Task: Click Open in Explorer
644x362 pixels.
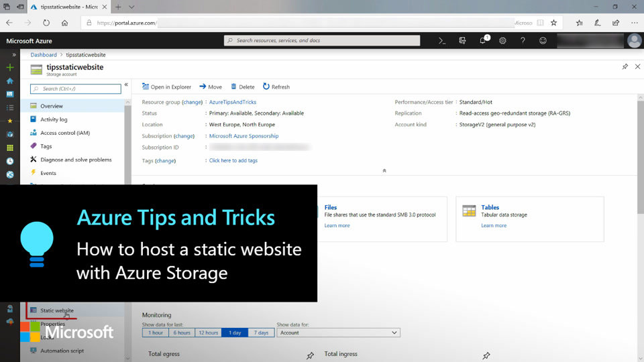Action: pyautogui.click(x=167, y=87)
